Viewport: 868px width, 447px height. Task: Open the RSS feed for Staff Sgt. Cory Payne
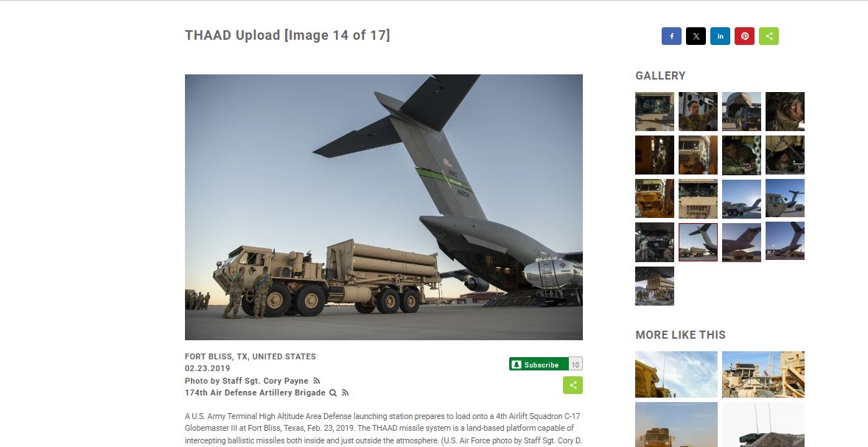(317, 381)
